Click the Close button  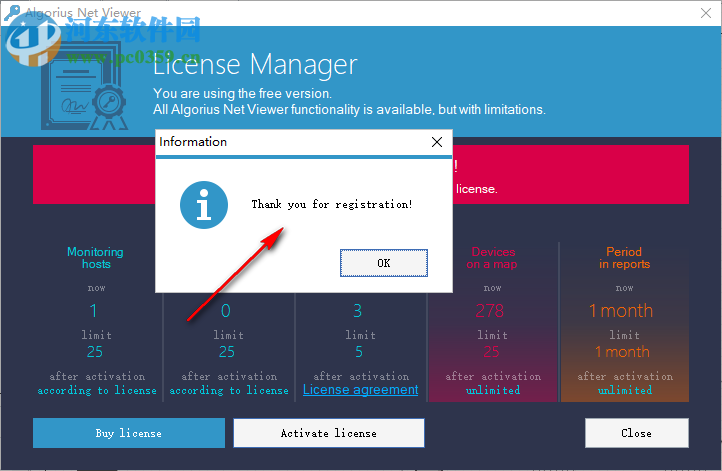pos(637,433)
